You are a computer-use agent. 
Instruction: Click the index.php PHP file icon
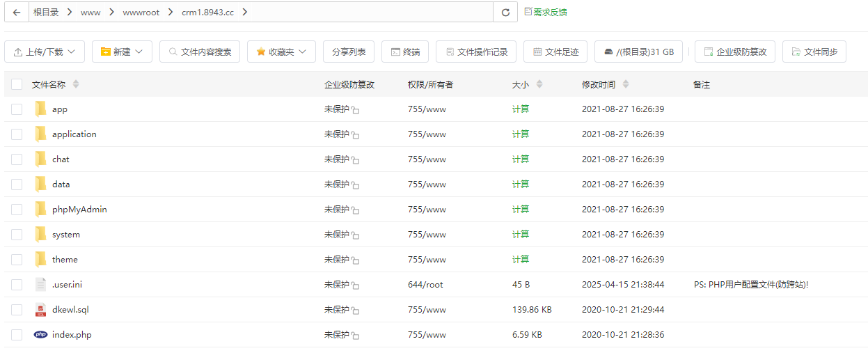pos(40,334)
